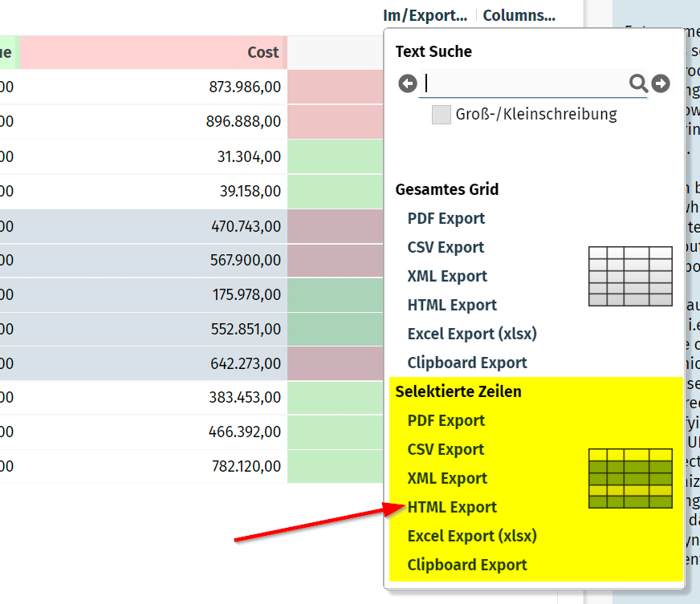Viewport: 700px width, 604px height.
Task: Select Excel Export (xlsx) under Gesamtes Grid
Action: 472,334
